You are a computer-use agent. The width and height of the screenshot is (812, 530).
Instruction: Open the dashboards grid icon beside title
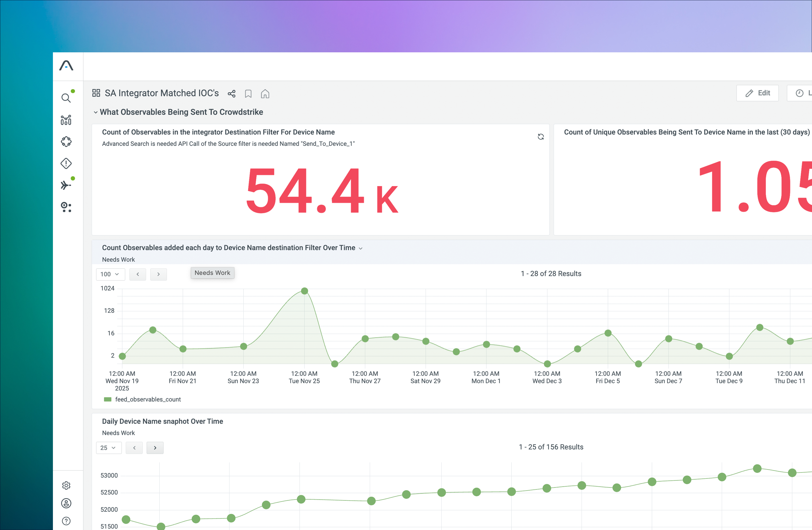[x=96, y=93]
